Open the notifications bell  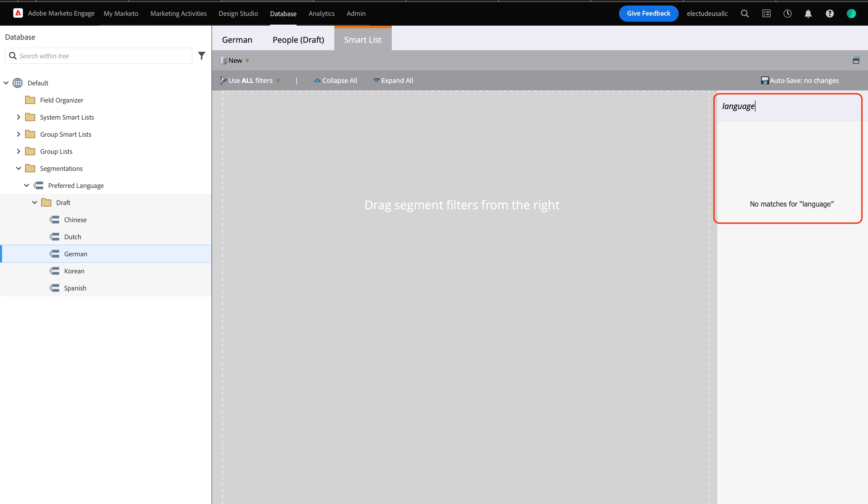pyautogui.click(x=808, y=13)
